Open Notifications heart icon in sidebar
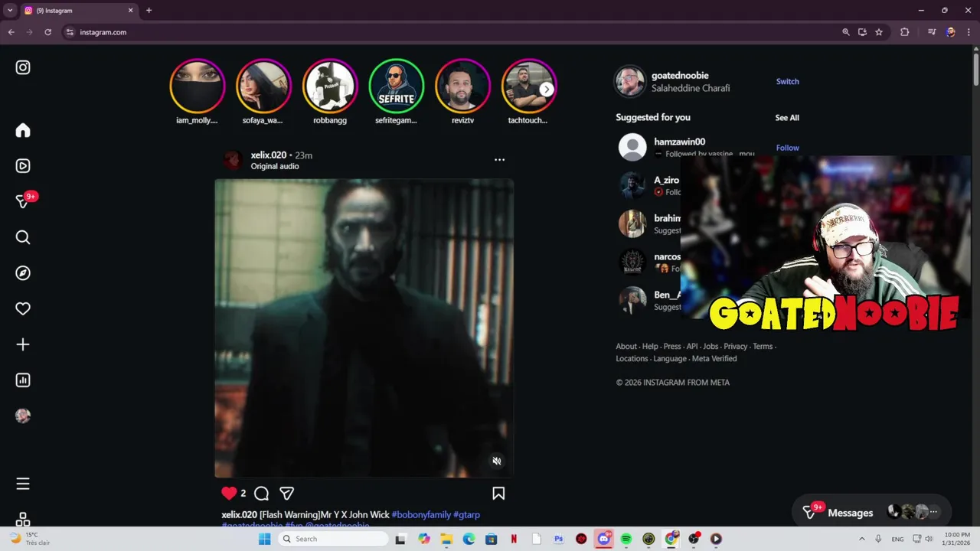This screenshot has height=551, width=980. point(23,308)
